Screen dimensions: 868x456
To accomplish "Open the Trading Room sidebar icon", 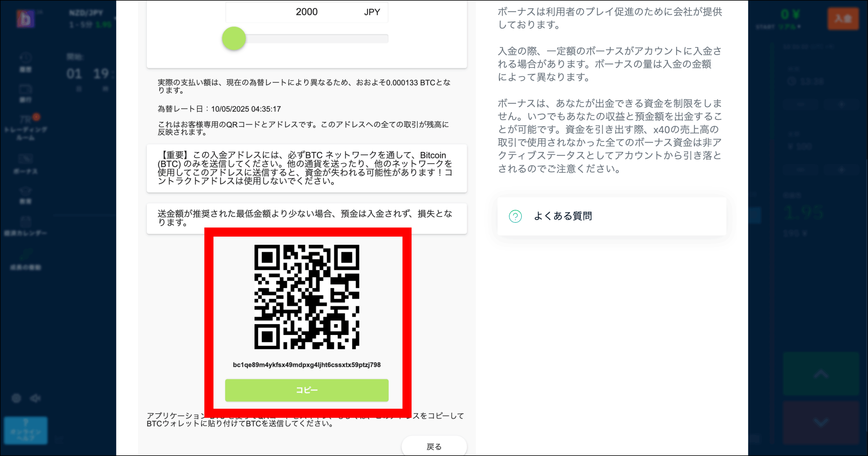I will (x=26, y=119).
